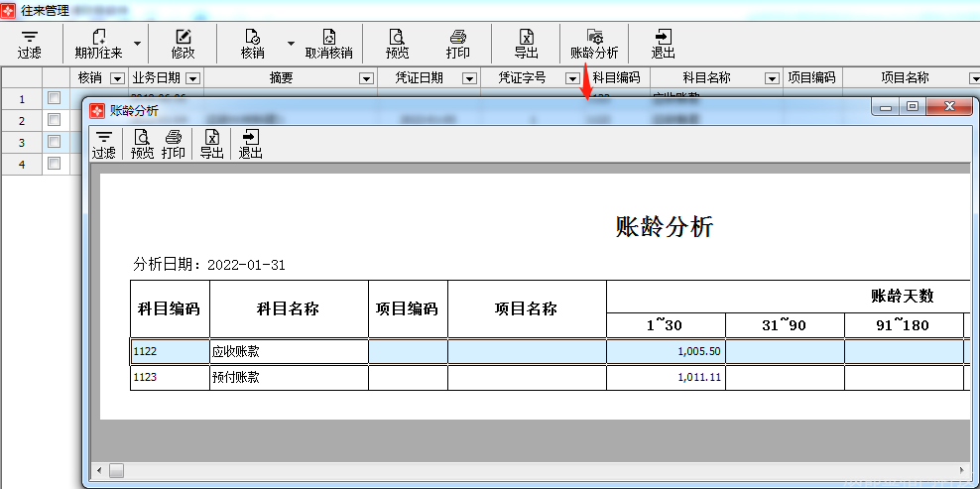The image size is (980, 489).
Task: Click the 修改 edit icon
Action: pyautogui.click(x=183, y=44)
